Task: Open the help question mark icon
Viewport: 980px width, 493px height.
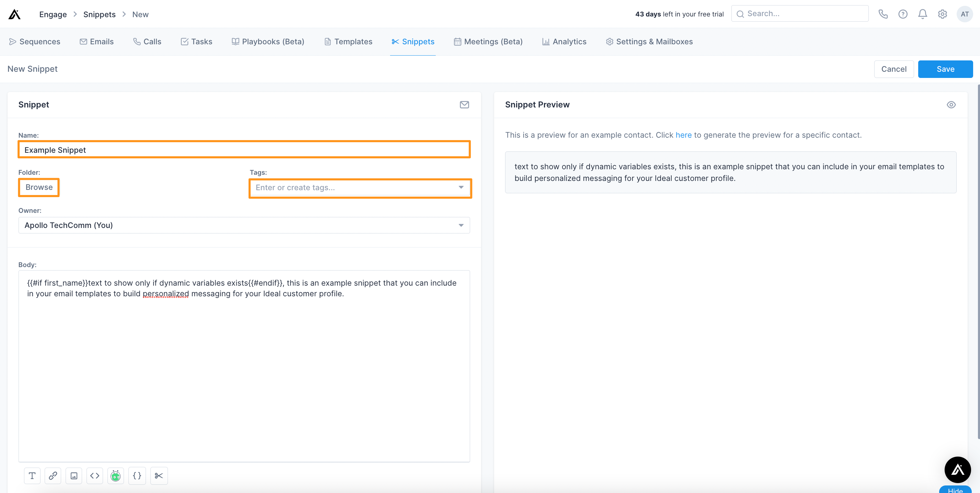Action: pos(903,14)
